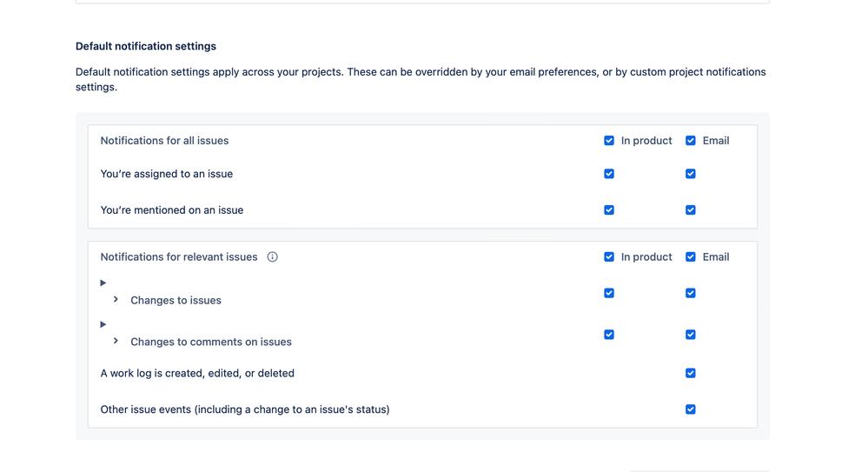The width and height of the screenshot is (868, 472).
Task: Click disclosure triangle above Changes to issues
Action: pos(103,283)
